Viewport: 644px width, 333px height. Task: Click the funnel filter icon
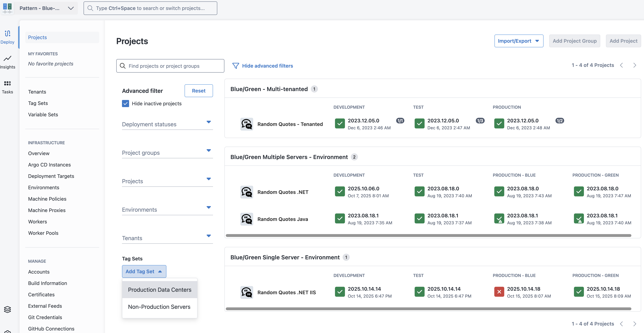click(236, 66)
